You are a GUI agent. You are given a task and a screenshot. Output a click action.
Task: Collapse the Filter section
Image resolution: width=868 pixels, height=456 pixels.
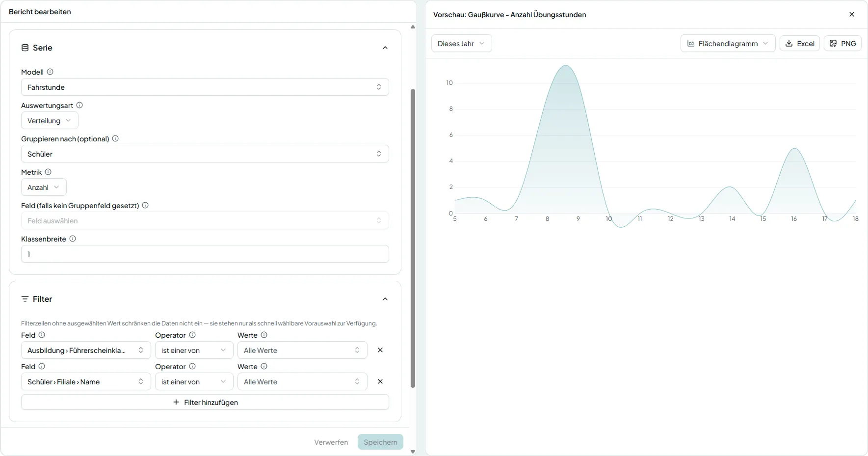click(x=385, y=299)
